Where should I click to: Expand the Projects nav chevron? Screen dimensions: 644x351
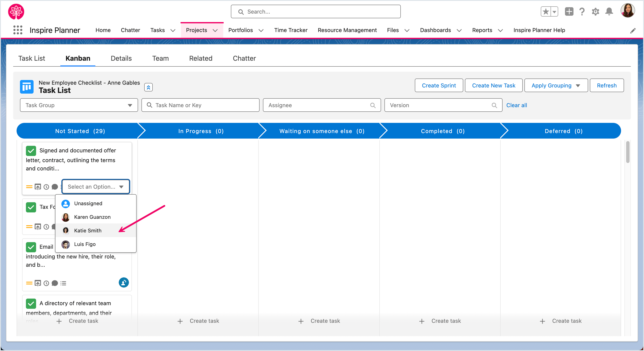215,31
